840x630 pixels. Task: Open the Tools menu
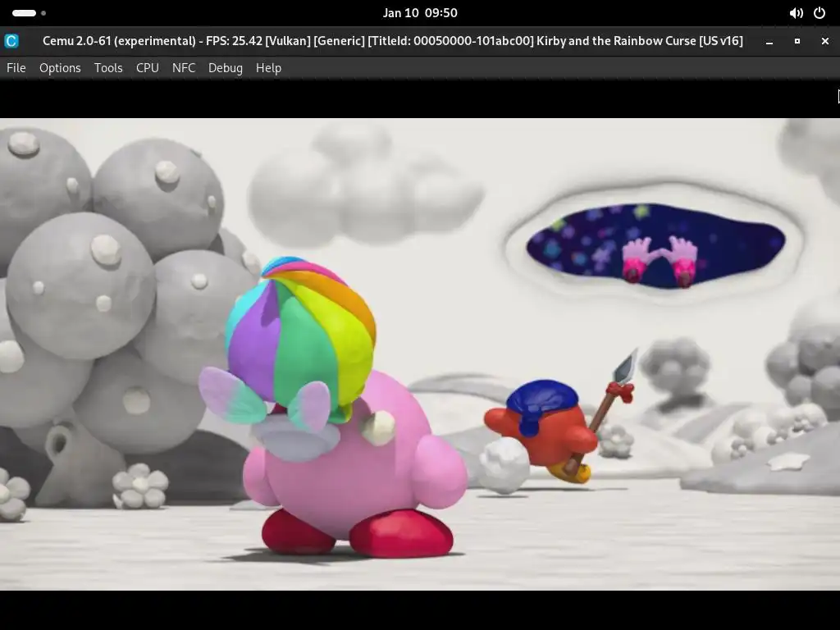click(108, 68)
